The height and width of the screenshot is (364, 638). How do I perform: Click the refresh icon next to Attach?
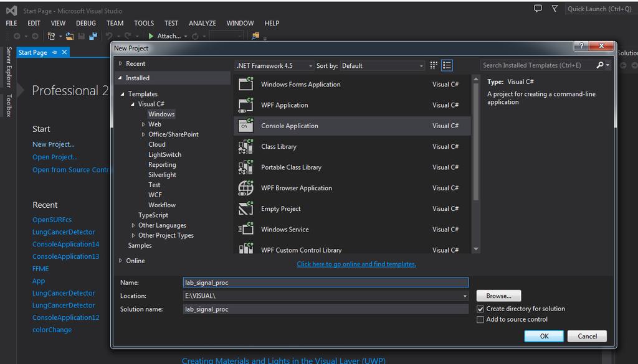[x=195, y=36]
